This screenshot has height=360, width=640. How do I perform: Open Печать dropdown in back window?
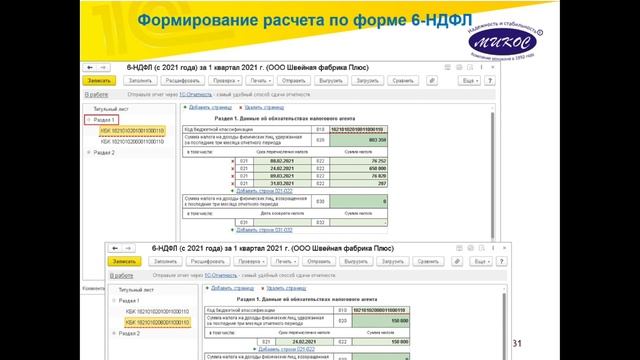point(260,80)
